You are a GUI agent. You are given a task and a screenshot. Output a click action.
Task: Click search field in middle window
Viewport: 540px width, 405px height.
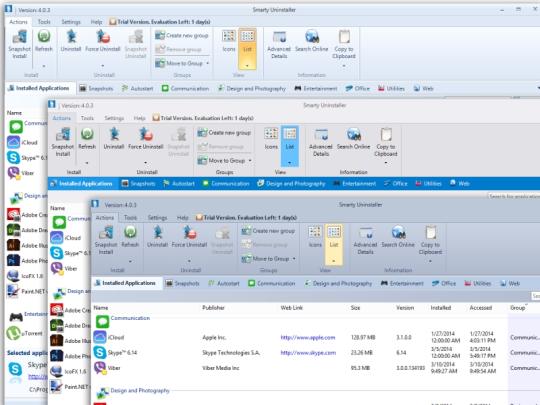pos(514,196)
